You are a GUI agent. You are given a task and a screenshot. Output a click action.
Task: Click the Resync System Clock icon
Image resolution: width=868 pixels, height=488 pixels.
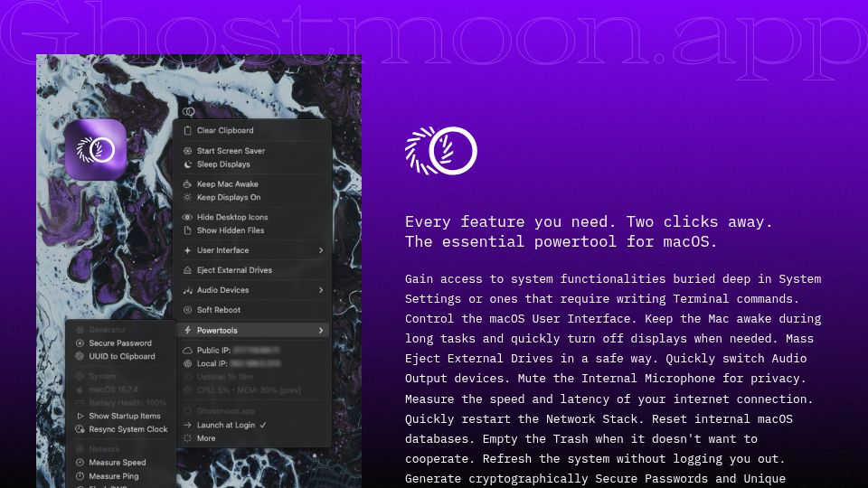point(80,429)
